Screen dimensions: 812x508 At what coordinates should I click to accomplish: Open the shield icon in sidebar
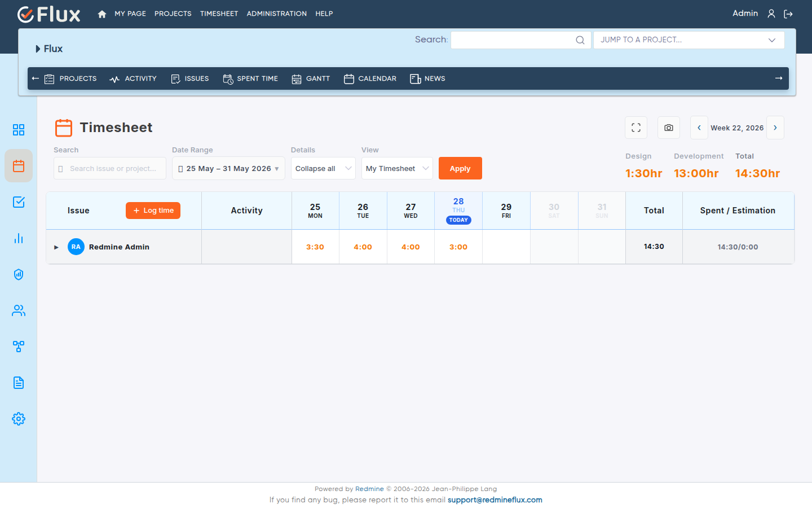pos(19,274)
